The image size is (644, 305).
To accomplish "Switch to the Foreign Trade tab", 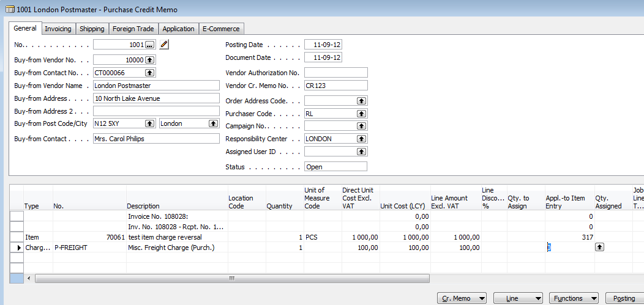I will [133, 29].
